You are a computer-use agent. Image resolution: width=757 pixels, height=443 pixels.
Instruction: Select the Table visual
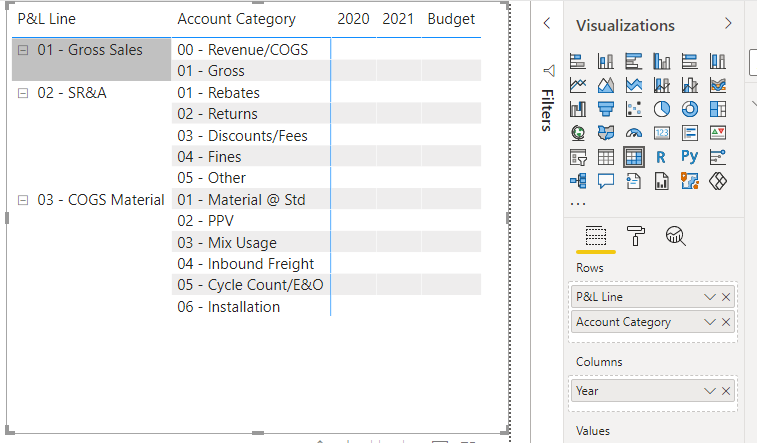pos(606,157)
